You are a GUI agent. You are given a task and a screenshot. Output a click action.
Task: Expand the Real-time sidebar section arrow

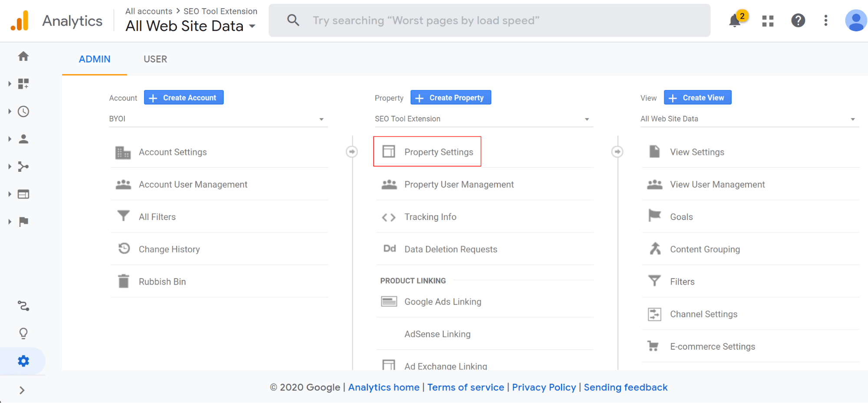point(10,111)
